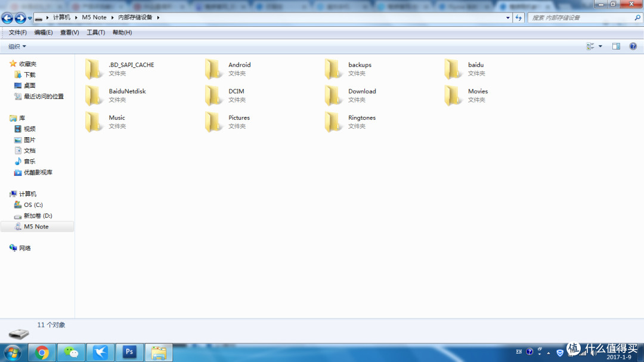644x362 pixels.
Task: Click the search magnifier icon
Action: (637, 18)
